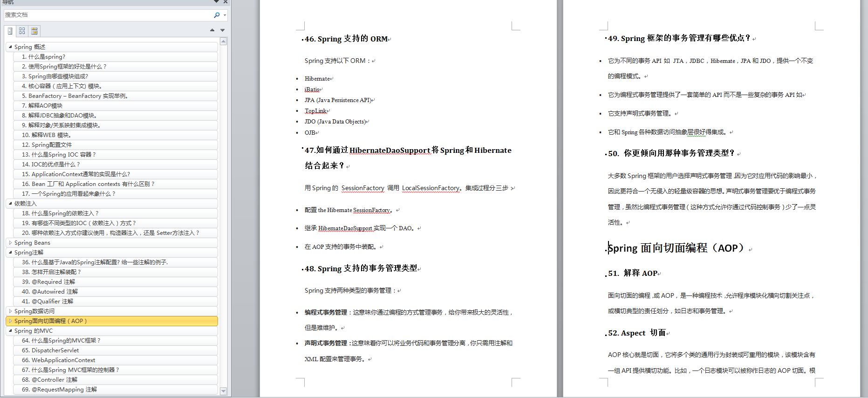The width and height of the screenshot is (868, 398).
Task: Open heading 20. 哪种依赖注入方式你建议使用
Action: coord(115,233)
